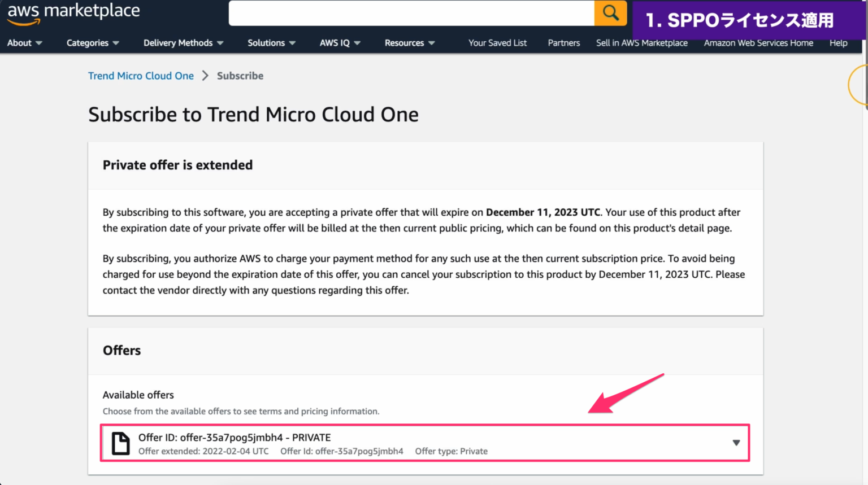Open Amazon Web Services Home
Viewport: 868px width, 485px height.
click(x=758, y=42)
